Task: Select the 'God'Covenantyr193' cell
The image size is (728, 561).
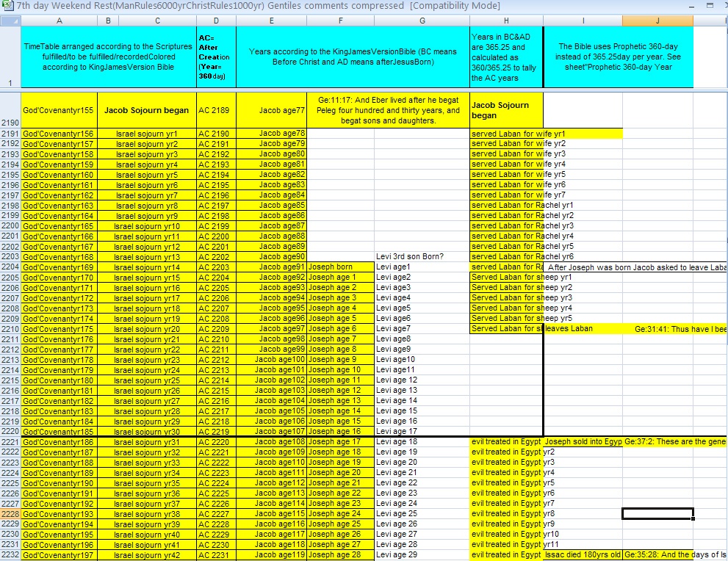Action: (x=59, y=514)
